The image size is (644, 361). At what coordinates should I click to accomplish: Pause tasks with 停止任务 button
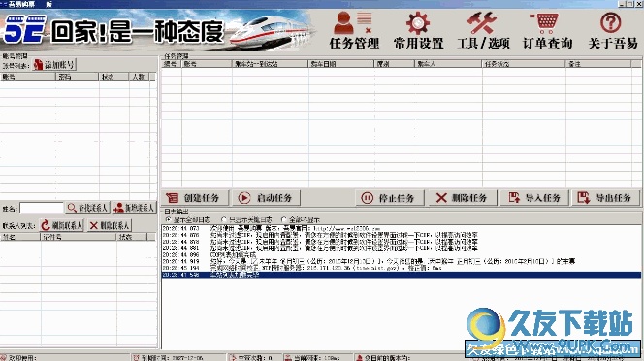tap(390, 198)
